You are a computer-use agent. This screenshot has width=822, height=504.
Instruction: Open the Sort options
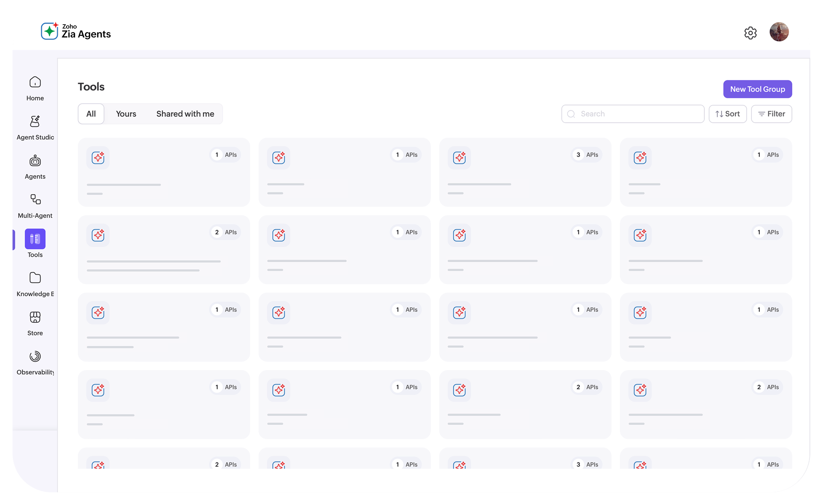[x=727, y=114]
